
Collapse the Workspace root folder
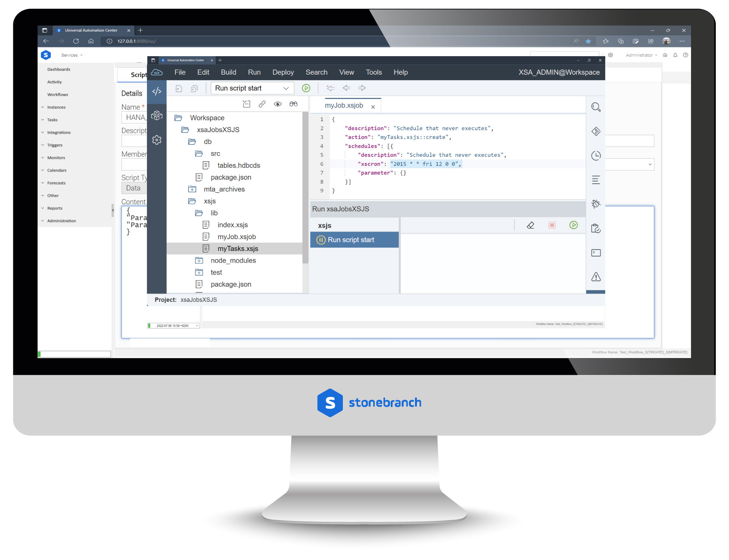click(x=178, y=118)
